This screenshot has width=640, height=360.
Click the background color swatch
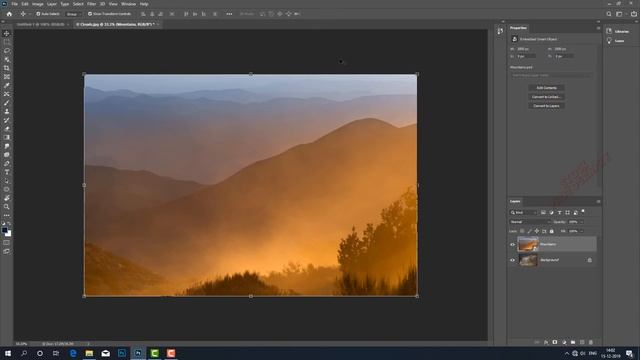click(9, 234)
